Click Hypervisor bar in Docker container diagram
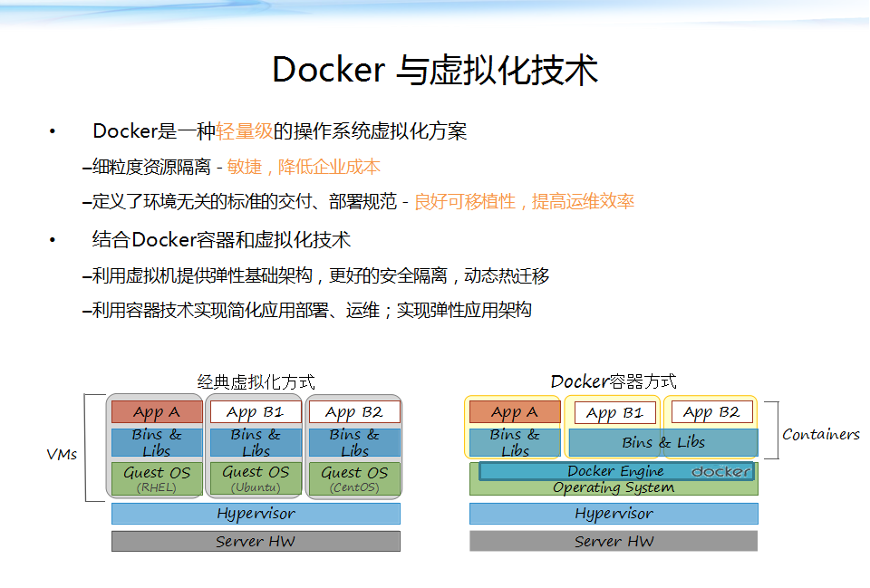 click(x=614, y=514)
